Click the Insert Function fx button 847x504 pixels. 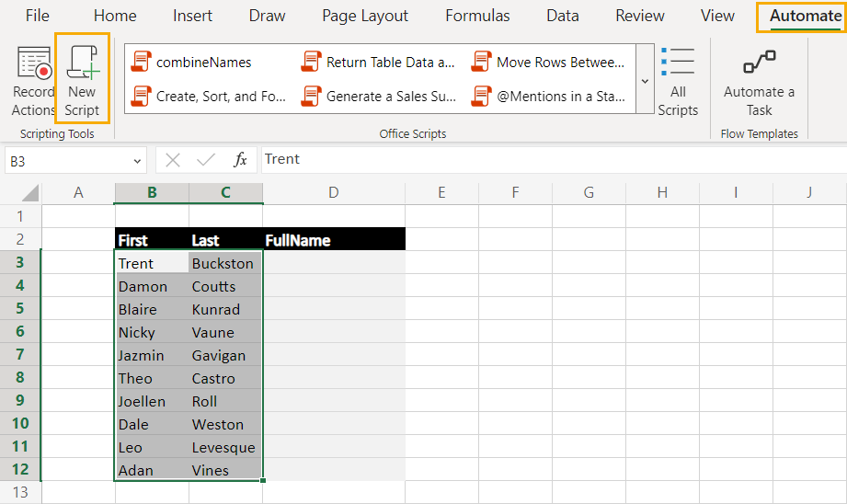point(240,160)
